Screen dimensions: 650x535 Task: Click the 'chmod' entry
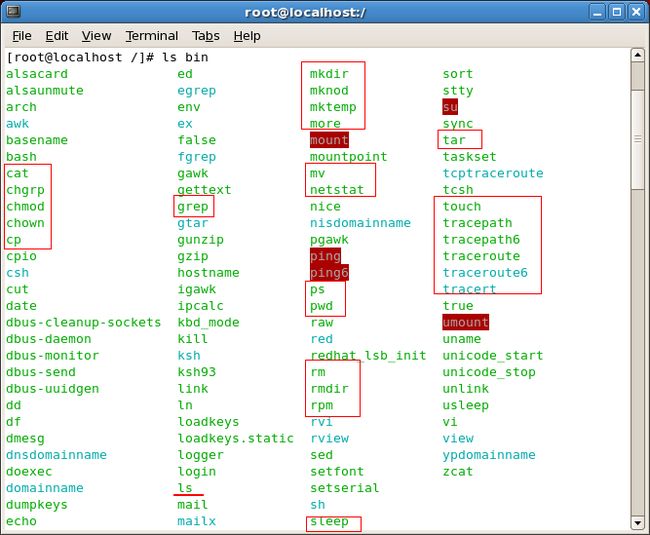click(x=25, y=206)
